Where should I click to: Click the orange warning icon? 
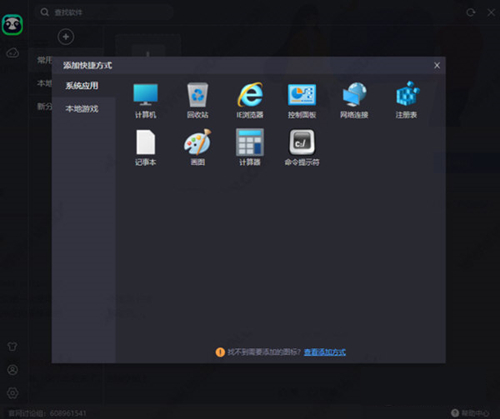click(x=220, y=352)
